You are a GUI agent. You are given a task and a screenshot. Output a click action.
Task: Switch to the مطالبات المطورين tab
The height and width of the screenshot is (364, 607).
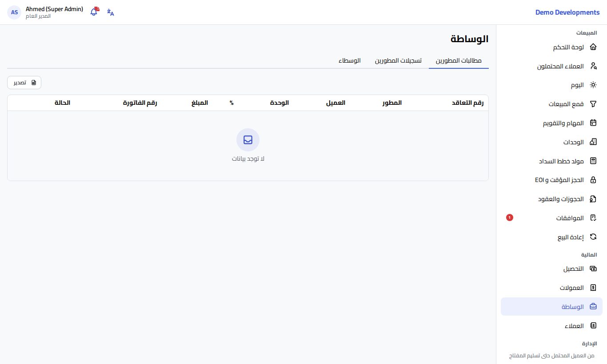coord(459,60)
